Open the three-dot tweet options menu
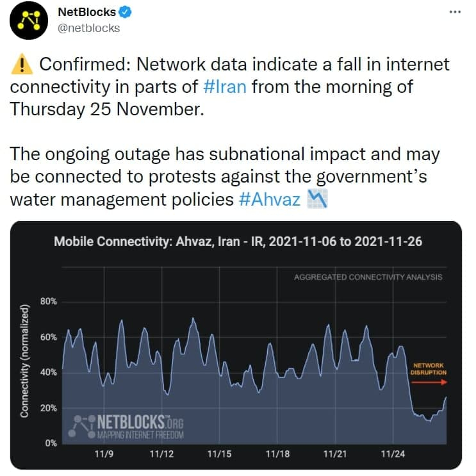This screenshot has height=476, width=476. coord(455,11)
